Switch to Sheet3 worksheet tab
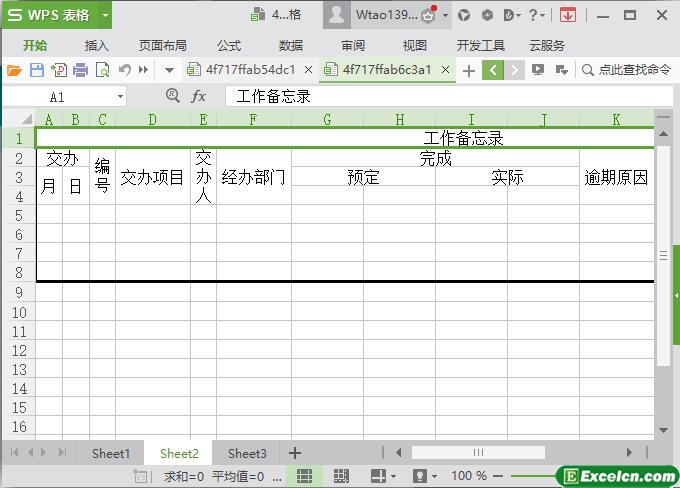This screenshot has width=680, height=488. (247, 453)
